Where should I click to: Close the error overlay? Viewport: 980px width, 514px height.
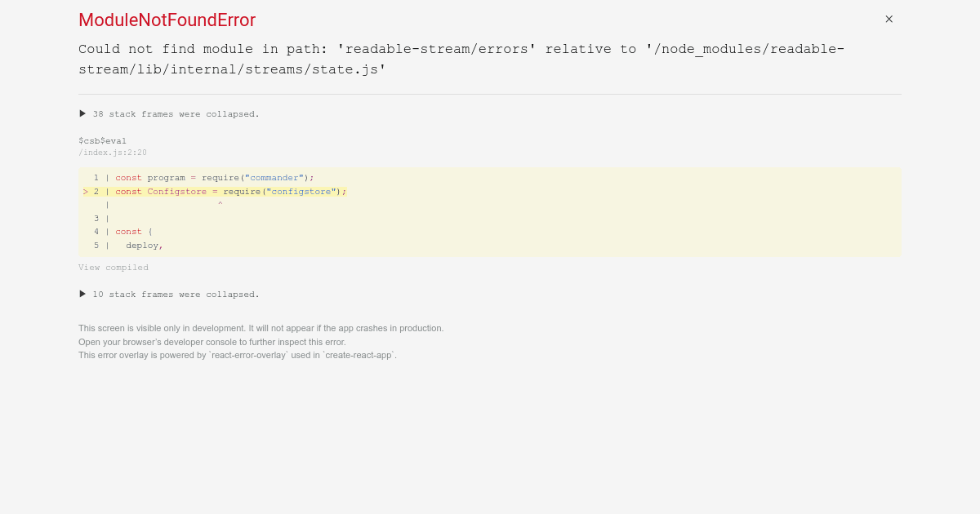coord(889,19)
